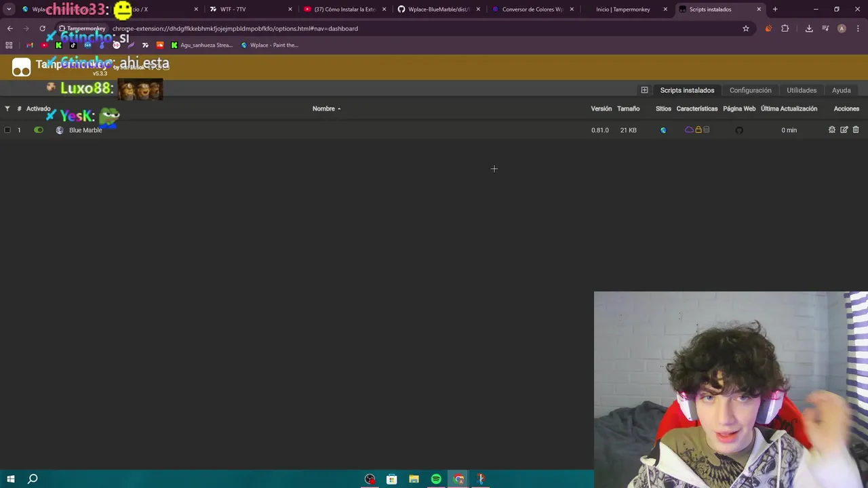Open Windows search
This screenshot has height=488, width=868.
point(33,479)
